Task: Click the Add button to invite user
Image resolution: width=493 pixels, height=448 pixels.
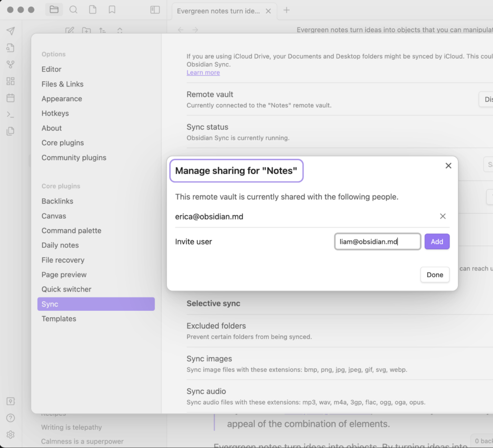Action: point(437,242)
